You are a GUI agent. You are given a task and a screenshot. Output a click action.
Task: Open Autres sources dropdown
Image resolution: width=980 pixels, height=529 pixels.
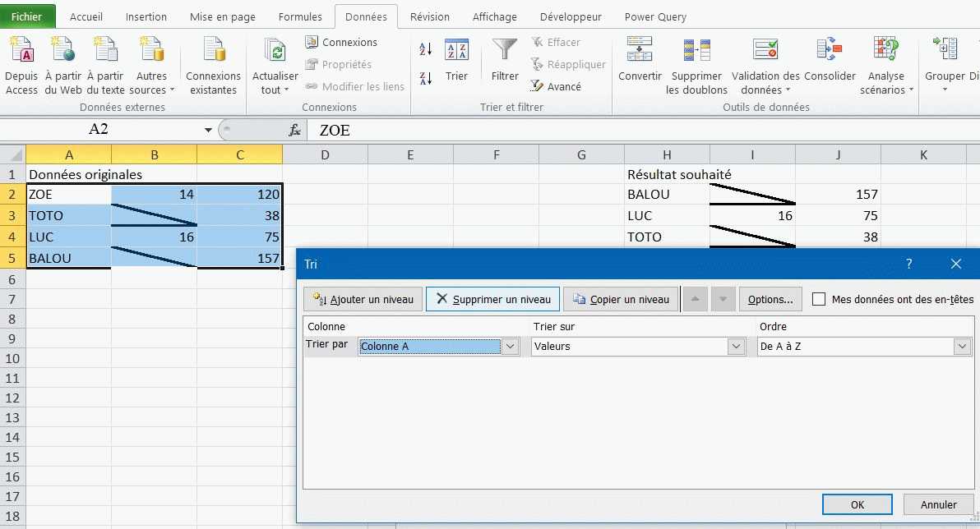[152, 66]
